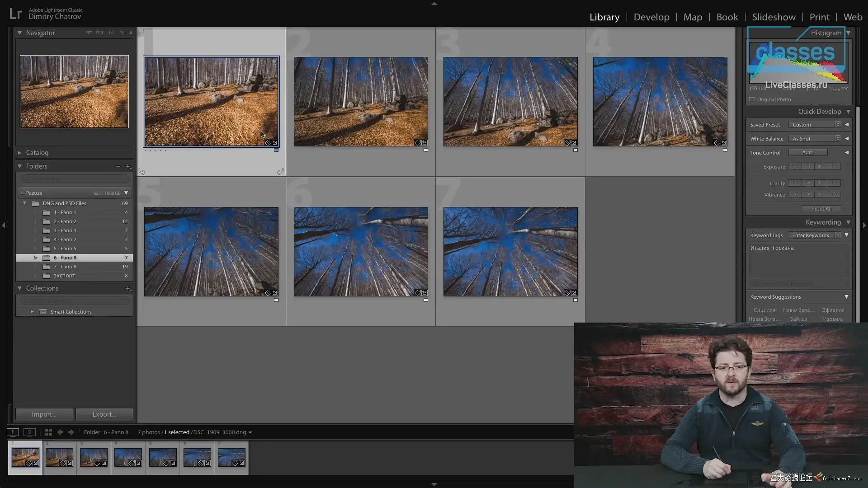Switch to the Develop module
The image size is (868, 488).
click(651, 17)
